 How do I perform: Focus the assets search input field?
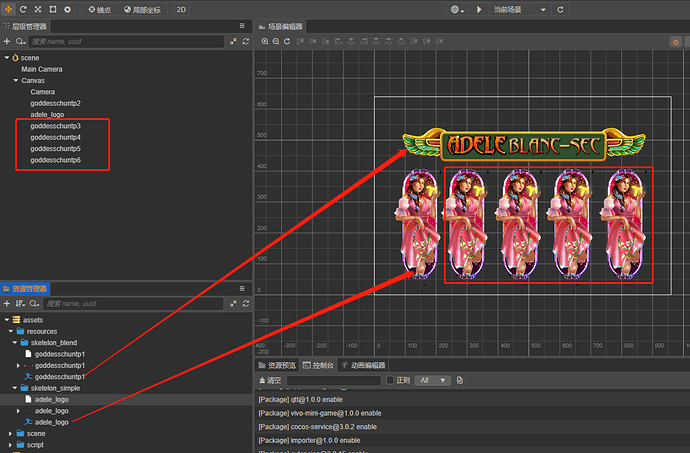pos(133,304)
